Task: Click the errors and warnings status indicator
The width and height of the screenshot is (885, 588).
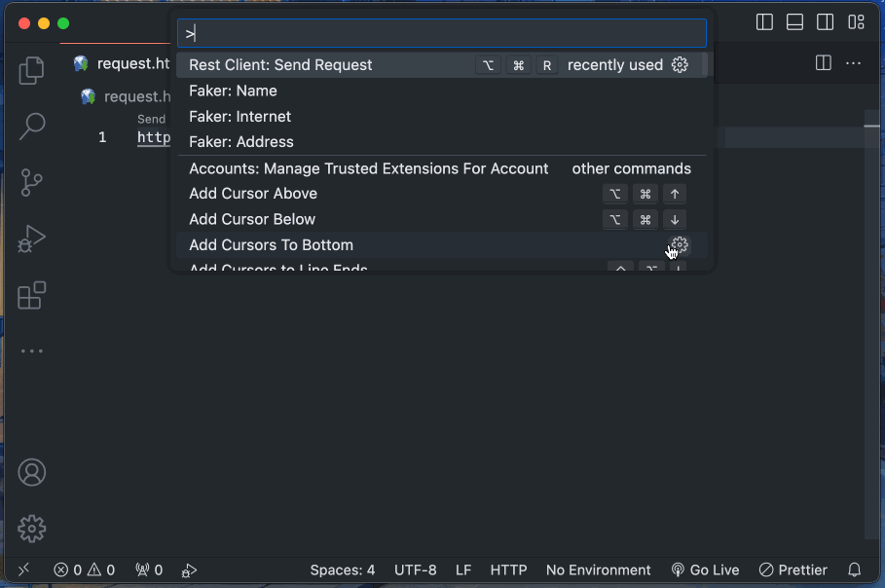Action: point(86,570)
